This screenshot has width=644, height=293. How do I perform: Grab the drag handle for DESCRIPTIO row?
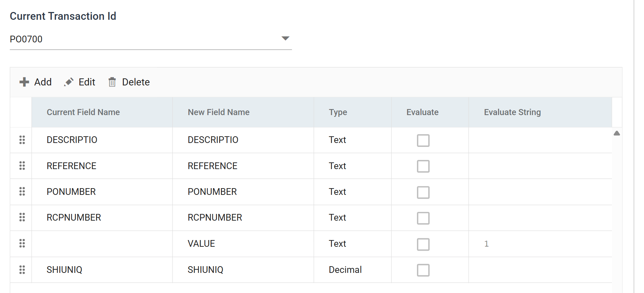[x=22, y=140]
